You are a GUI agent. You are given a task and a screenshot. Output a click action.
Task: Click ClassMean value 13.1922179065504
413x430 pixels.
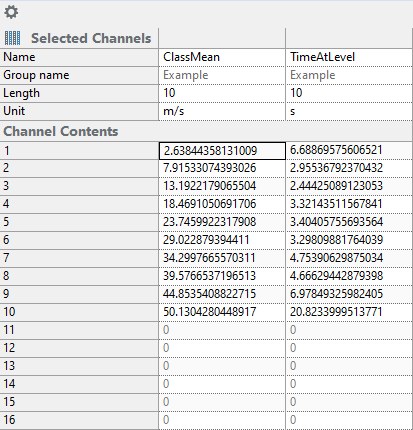tap(222, 186)
